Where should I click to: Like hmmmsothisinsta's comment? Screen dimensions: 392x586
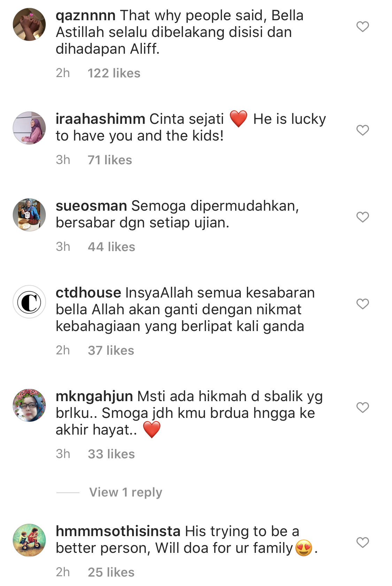point(363,542)
